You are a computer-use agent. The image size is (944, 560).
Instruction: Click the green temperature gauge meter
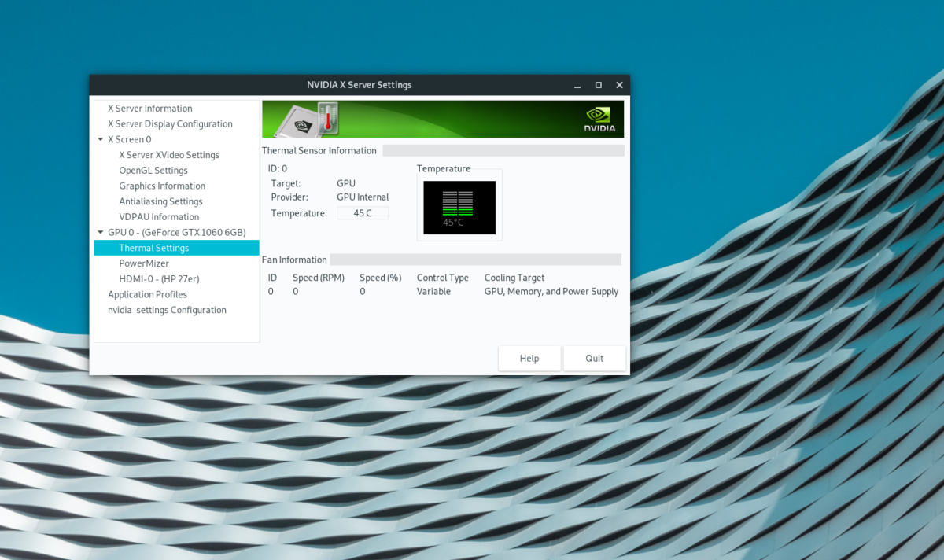459,208
